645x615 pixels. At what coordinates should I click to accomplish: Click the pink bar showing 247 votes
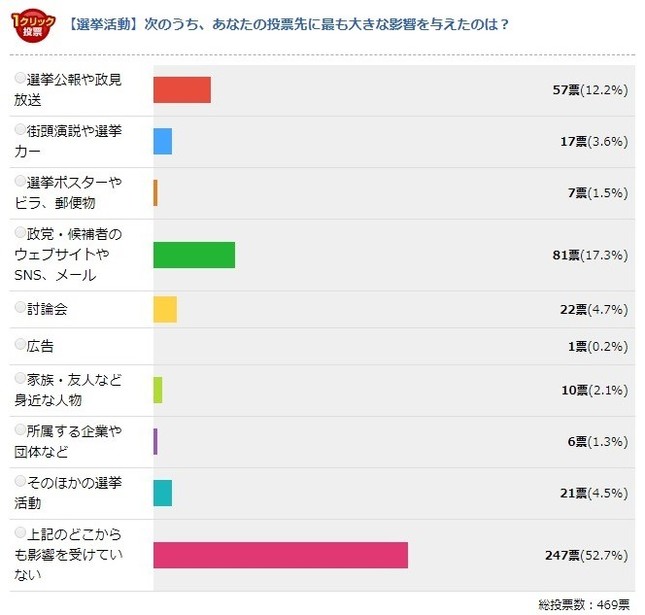click(x=280, y=555)
